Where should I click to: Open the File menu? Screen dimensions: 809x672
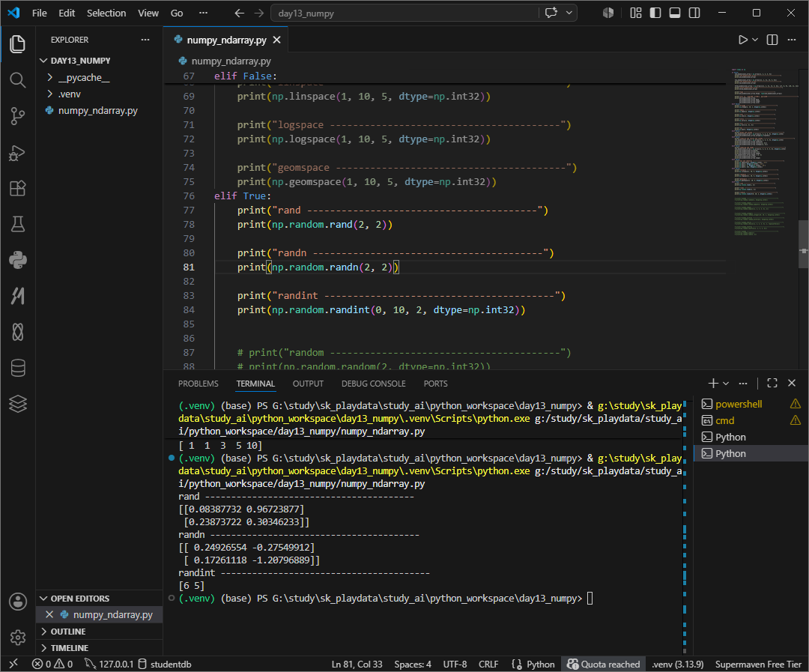(x=39, y=13)
